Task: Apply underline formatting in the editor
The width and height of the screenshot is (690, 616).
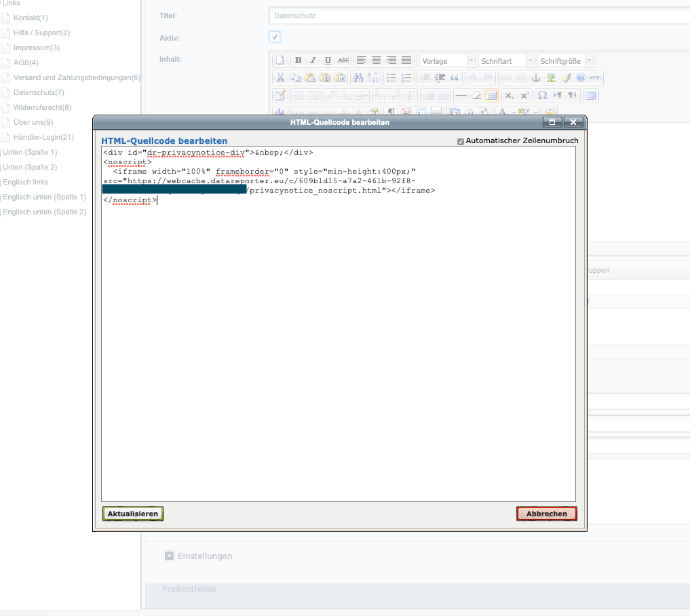Action: 328,60
